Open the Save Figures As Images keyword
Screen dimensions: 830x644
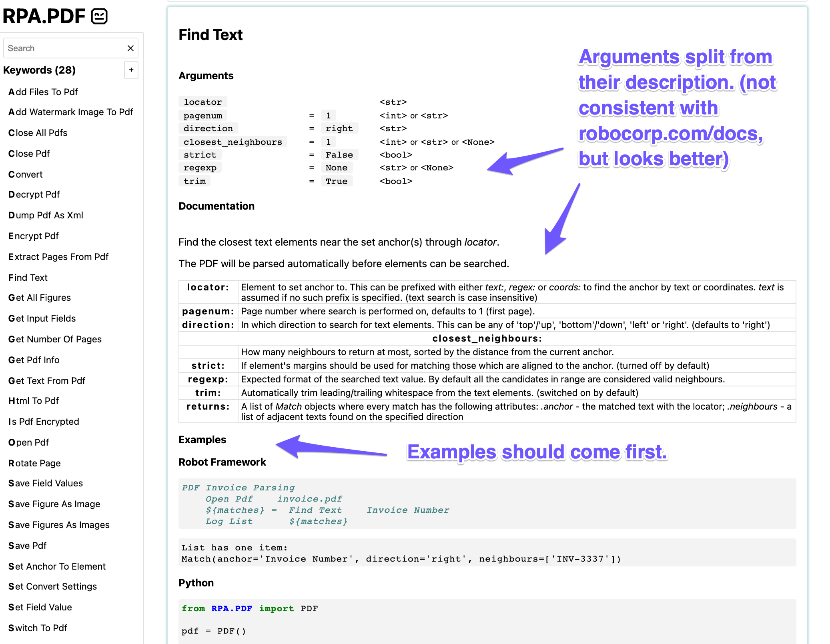[x=58, y=524]
